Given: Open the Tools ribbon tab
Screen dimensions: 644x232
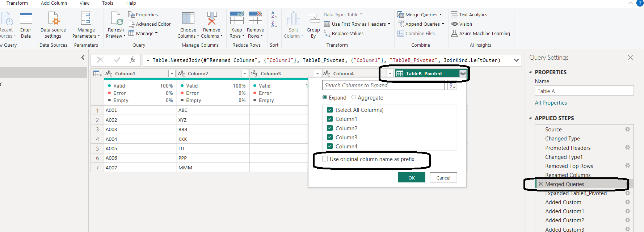Looking at the screenshot, I should 108,3.
